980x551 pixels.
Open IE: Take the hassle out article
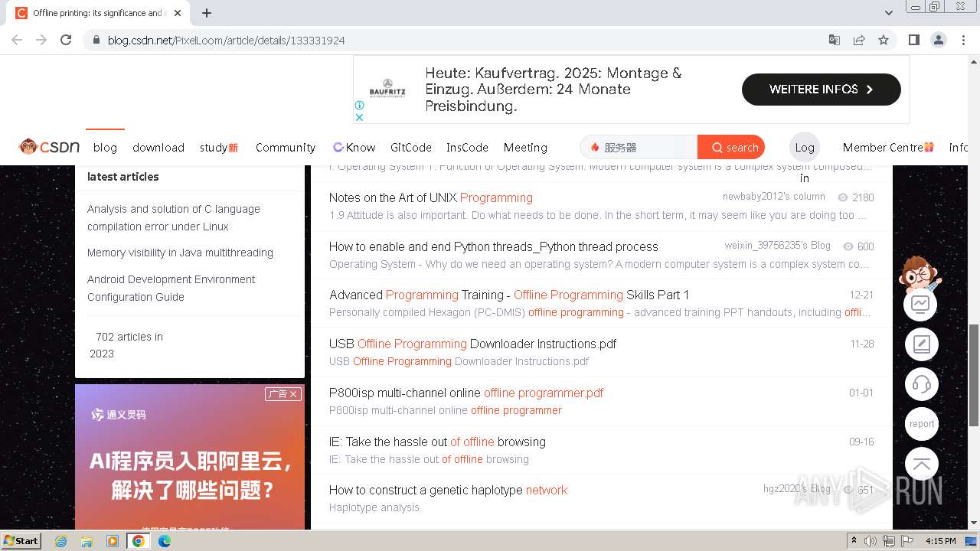pos(437,442)
